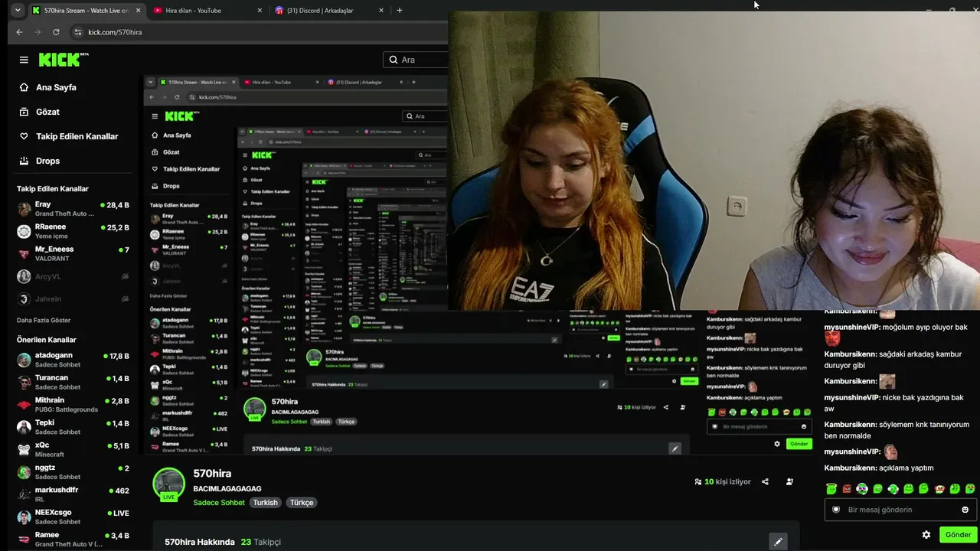The image size is (980, 551).
Task: Click the magnifier icon in the Ara search box
Action: [394, 60]
